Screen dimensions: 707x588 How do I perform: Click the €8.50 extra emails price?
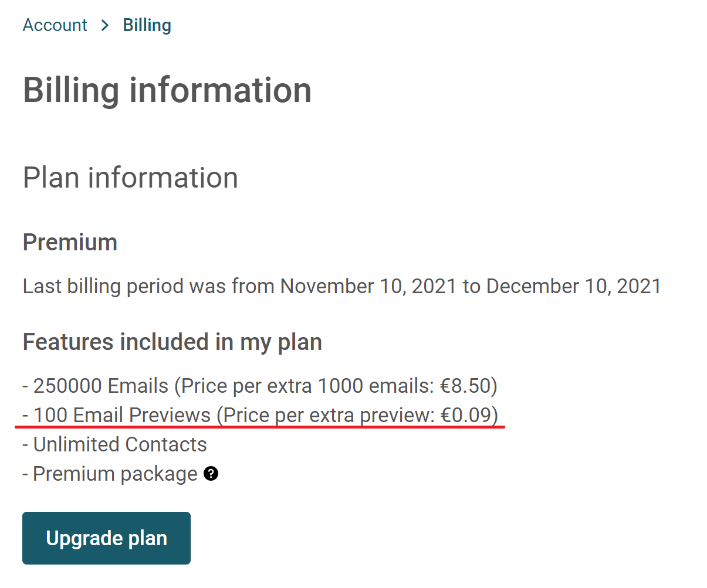pyautogui.click(x=465, y=386)
